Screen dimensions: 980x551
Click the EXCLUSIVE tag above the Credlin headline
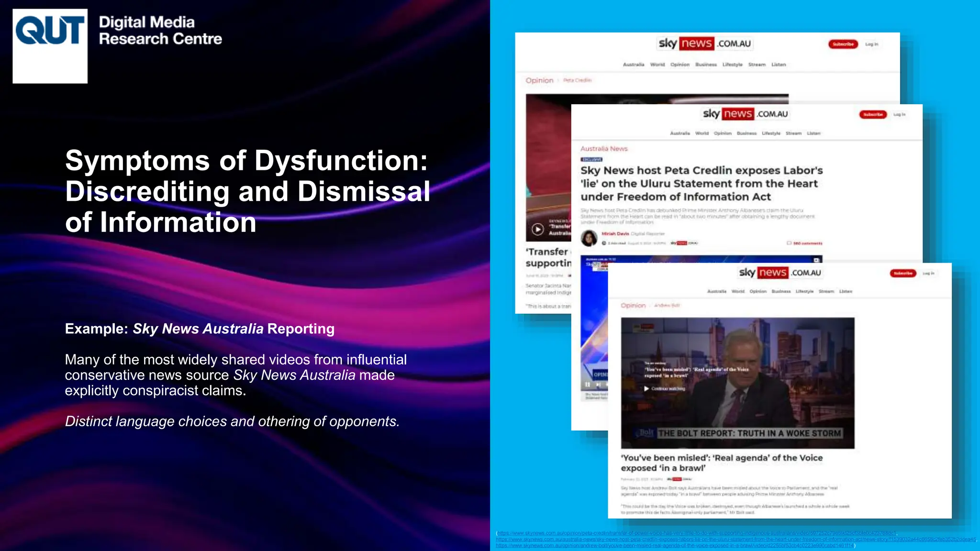[x=591, y=159]
